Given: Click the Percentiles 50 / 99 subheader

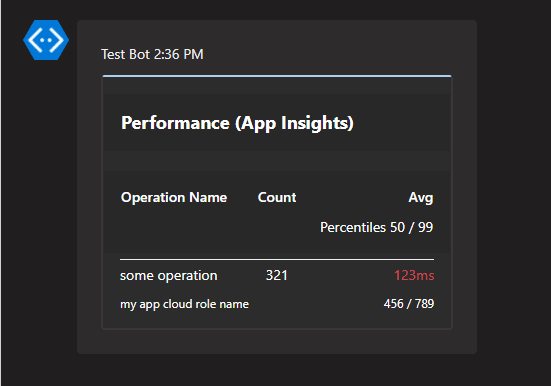Looking at the screenshot, I should (376, 227).
